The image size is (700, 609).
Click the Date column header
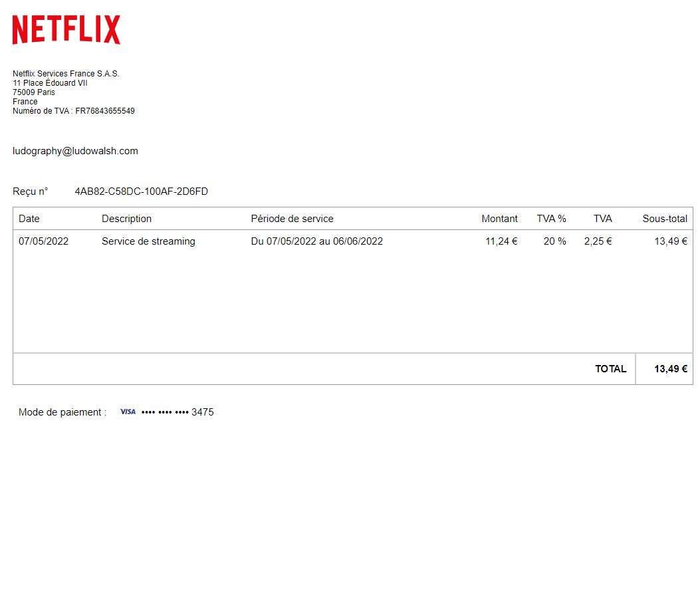[29, 219]
